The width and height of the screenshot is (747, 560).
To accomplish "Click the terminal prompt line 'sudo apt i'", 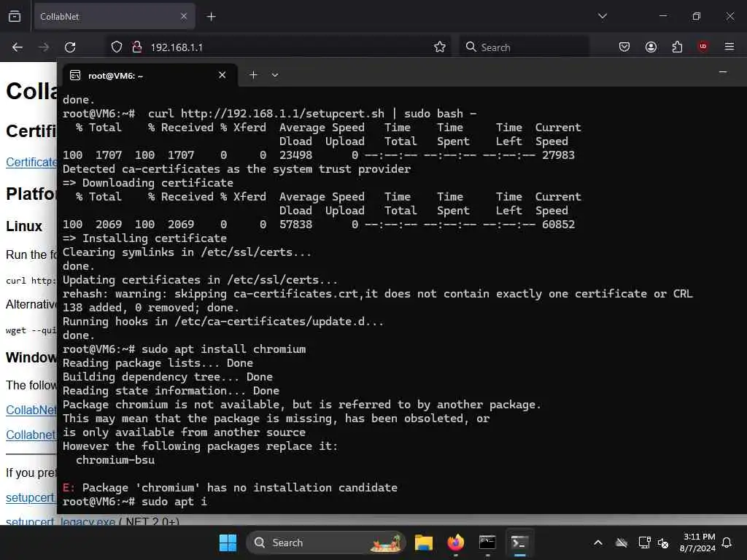I will pos(135,502).
